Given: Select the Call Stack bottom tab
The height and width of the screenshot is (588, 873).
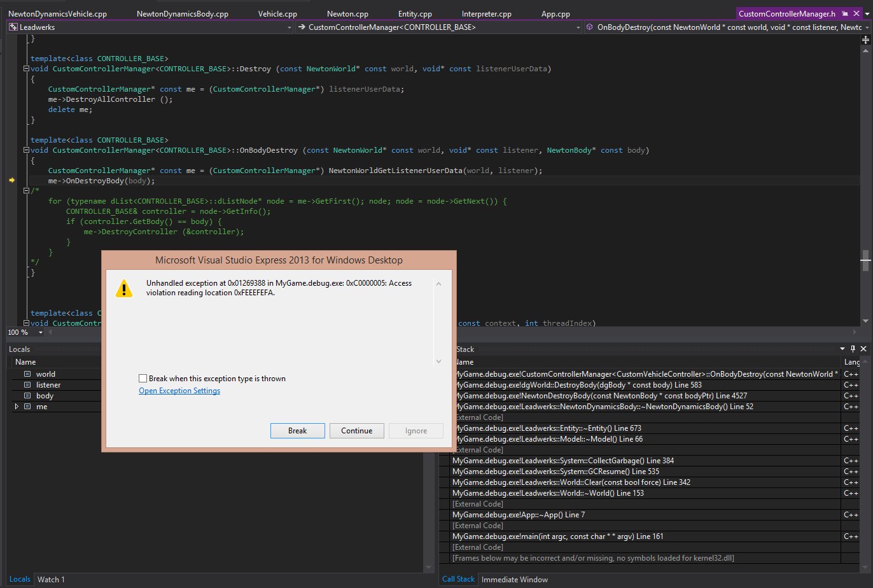Looking at the screenshot, I should [458, 579].
